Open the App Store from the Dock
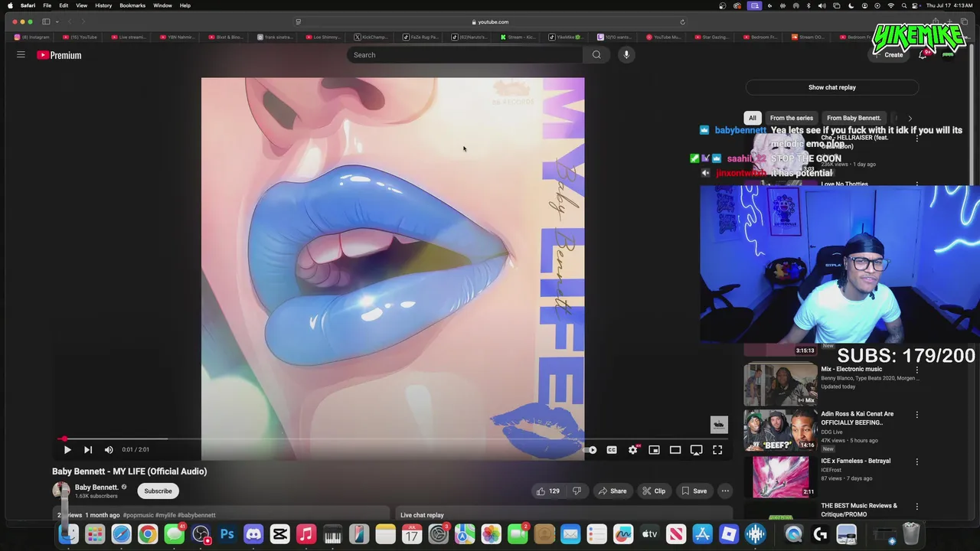Image resolution: width=980 pixels, height=551 pixels. [702, 534]
